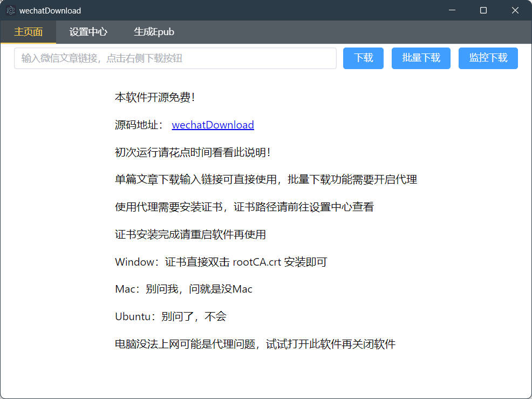The height and width of the screenshot is (399, 532).
Task: Click the line 使用代理需要安装证书
Action: (244, 207)
